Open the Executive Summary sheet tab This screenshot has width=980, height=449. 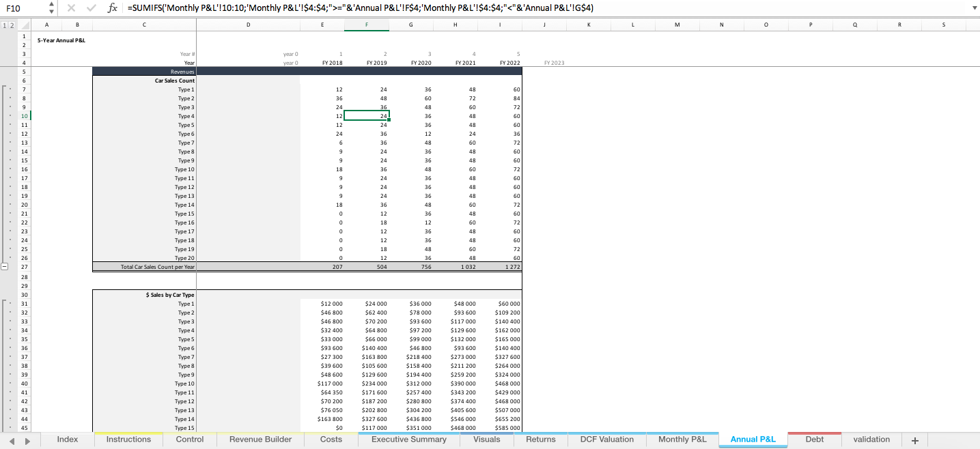click(x=408, y=439)
